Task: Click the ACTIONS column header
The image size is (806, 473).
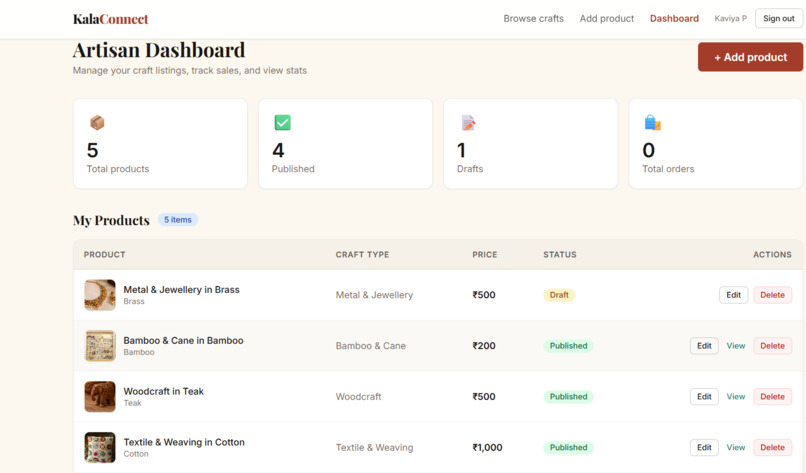Action: point(772,254)
